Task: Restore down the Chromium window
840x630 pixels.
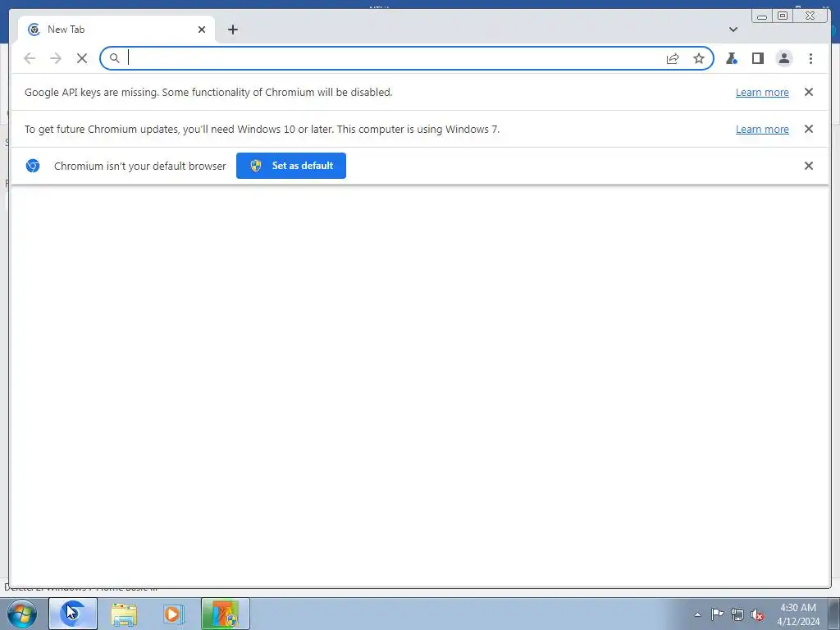Action: pyautogui.click(x=782, y=16)
